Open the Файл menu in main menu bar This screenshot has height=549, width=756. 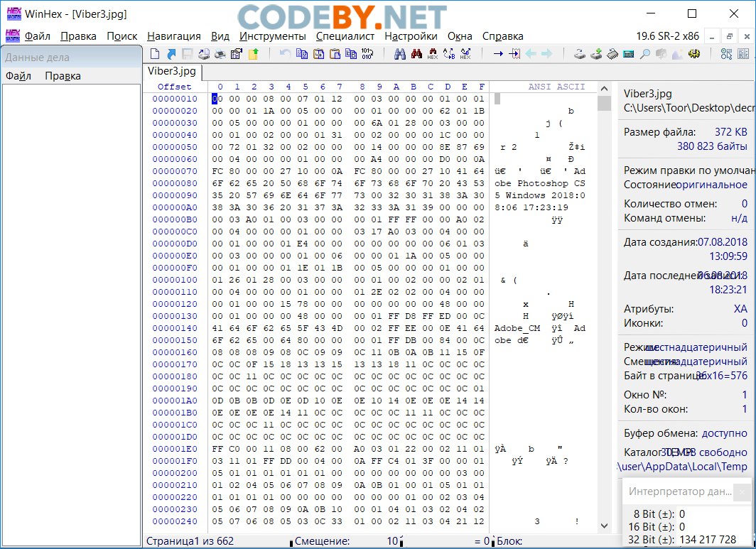click(x=37, y=36)
